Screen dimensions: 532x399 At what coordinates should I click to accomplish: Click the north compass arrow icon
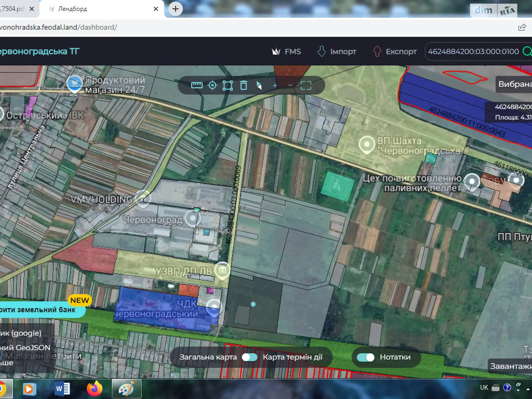[x=259, y=85]
